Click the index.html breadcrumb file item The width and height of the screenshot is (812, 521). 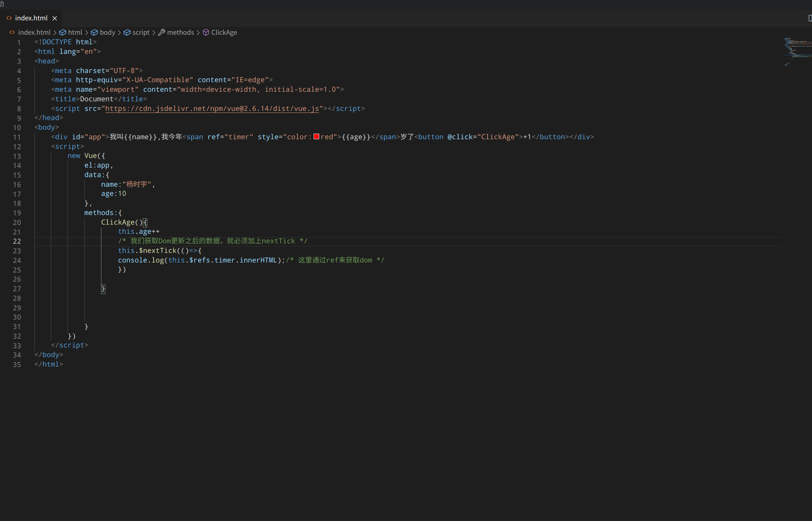point(34,32)
